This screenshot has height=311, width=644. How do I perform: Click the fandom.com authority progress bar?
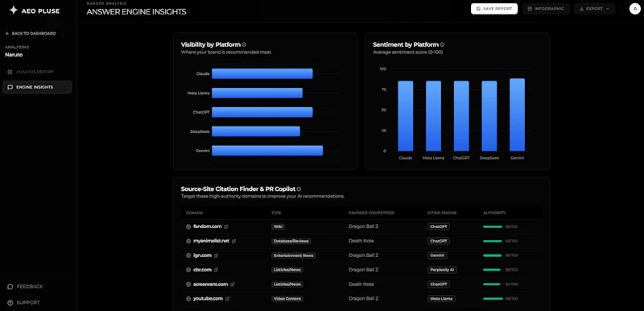(493, 226)
